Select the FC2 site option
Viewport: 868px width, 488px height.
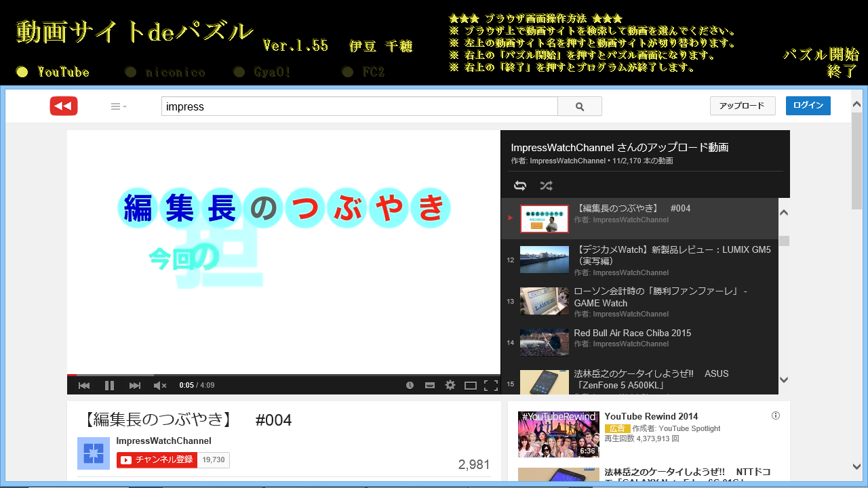pyautogui.click(x=365, y=71)
